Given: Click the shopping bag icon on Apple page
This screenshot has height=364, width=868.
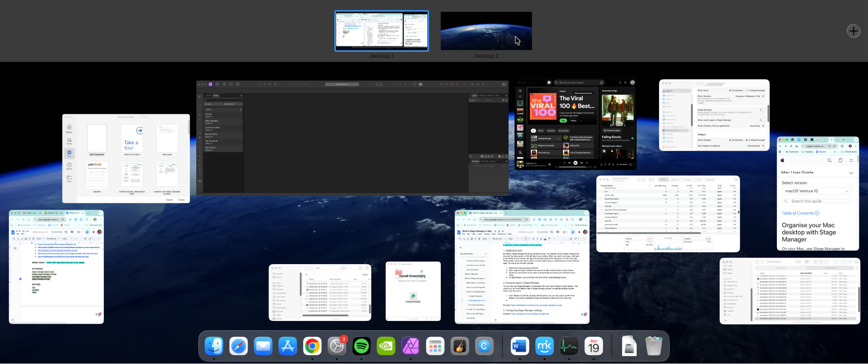Looking at the screenshot, I should [840, 160].
